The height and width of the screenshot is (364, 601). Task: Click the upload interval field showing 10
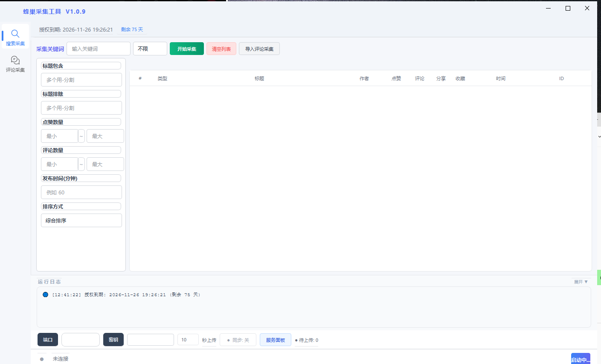pyautogui.click(x=188, y=340)
